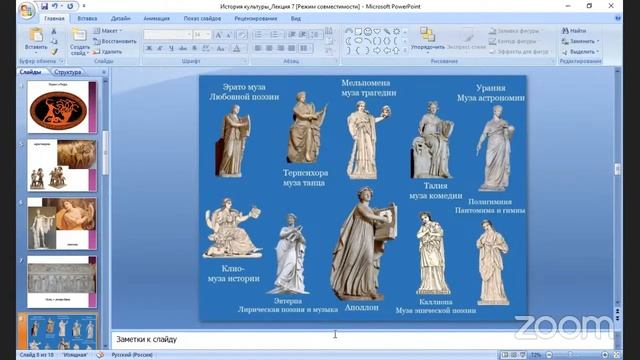The height and width of the screenshot is (360, 640).
Task: Open the font size combo box
Action: click(202, 35)
